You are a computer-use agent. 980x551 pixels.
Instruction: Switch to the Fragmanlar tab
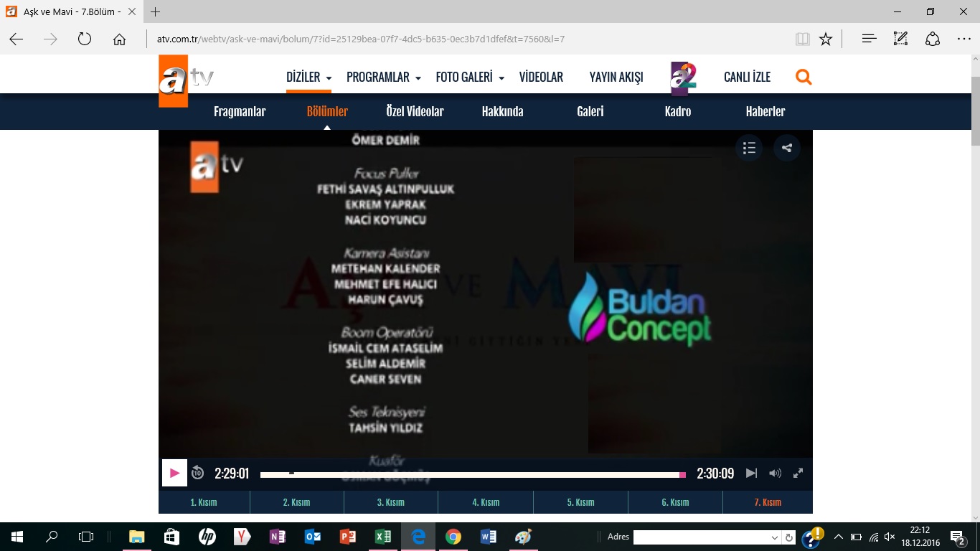click(240, 111)
